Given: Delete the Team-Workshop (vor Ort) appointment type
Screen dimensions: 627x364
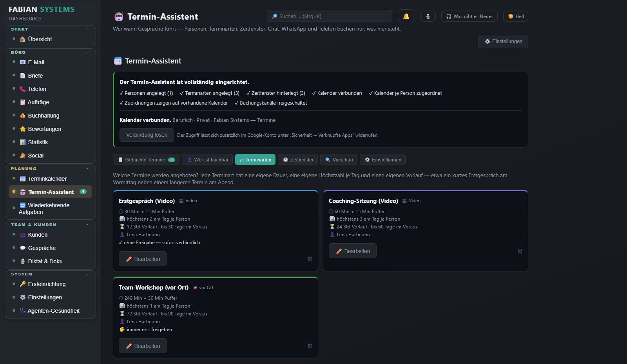Looking at the screenshot, I should [310, 346].
